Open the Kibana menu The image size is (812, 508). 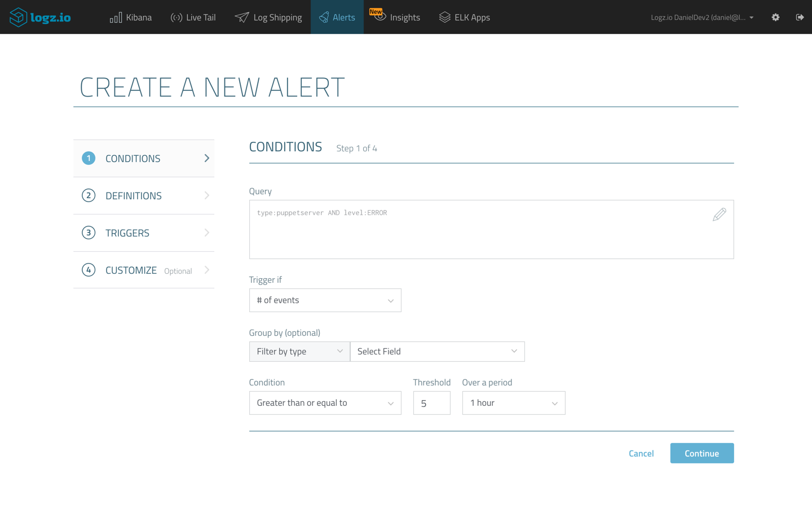(x=131, y=17)
